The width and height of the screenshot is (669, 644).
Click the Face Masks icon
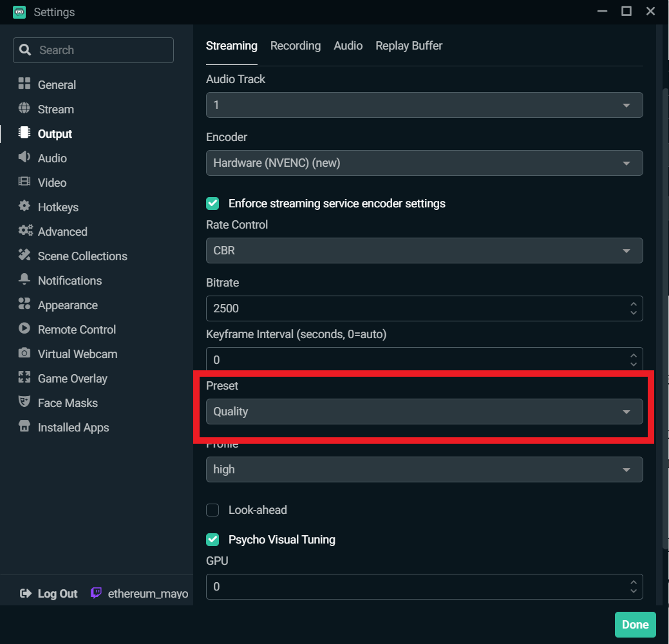(24, 402)
